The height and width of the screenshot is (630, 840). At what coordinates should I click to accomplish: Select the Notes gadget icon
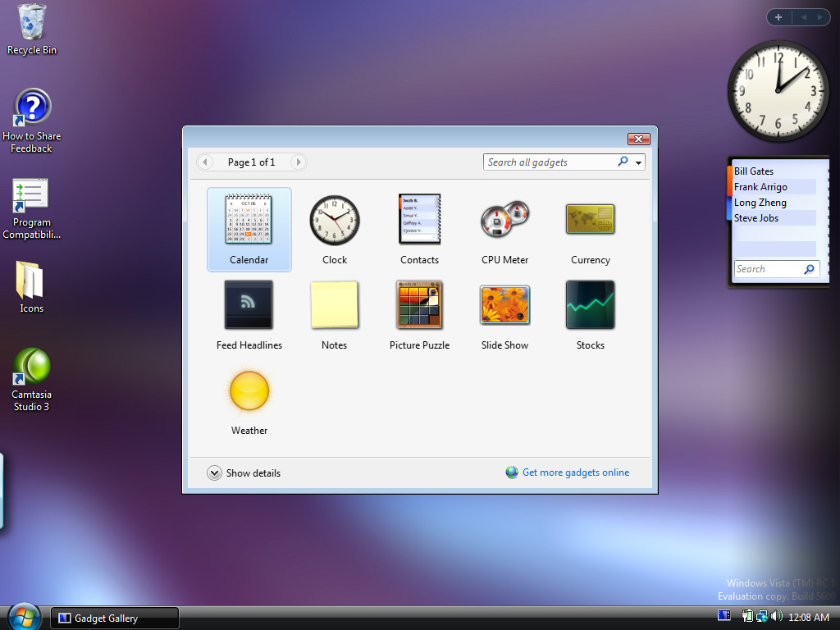334,304
